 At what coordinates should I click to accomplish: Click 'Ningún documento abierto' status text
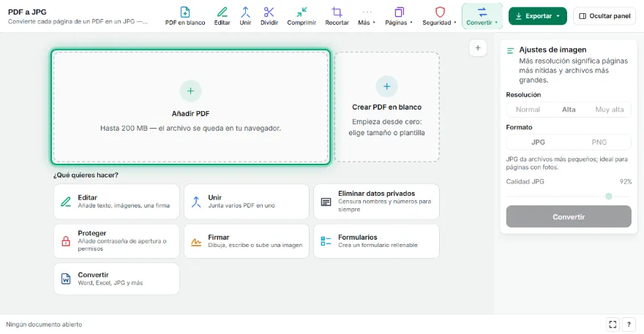[x=44, y=324]
